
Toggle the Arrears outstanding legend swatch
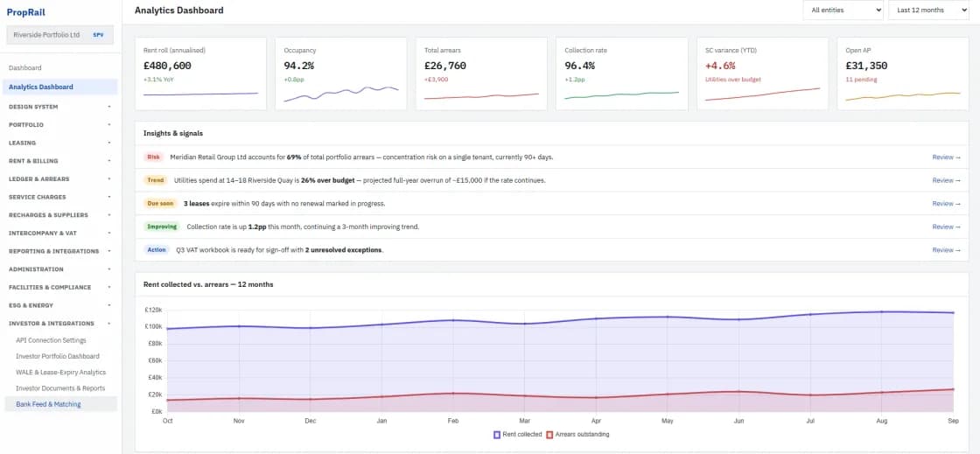tap(550, 435)
